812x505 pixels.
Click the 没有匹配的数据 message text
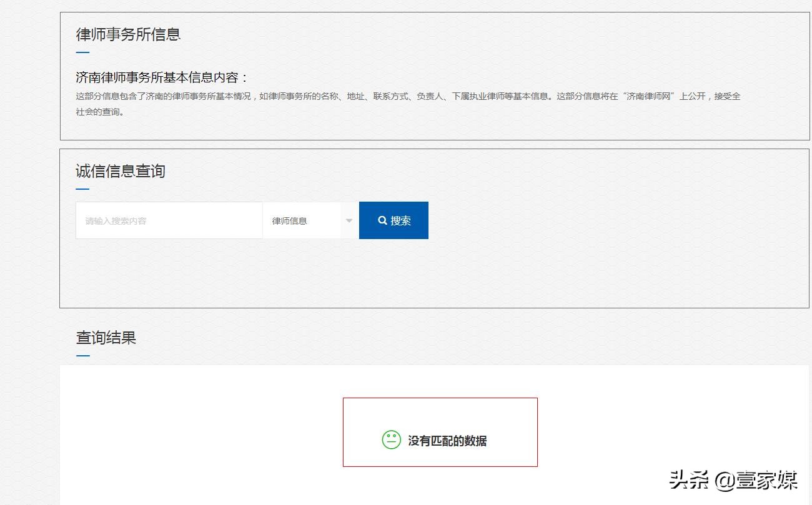pyautogui.click(x=447, y=439)
